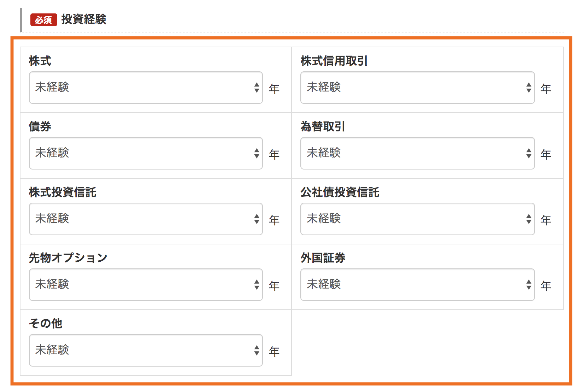The width and height of the screenshot is (583, 392).
Task: Open the 為替取引 experience dropdown
Action: point(417,153)
